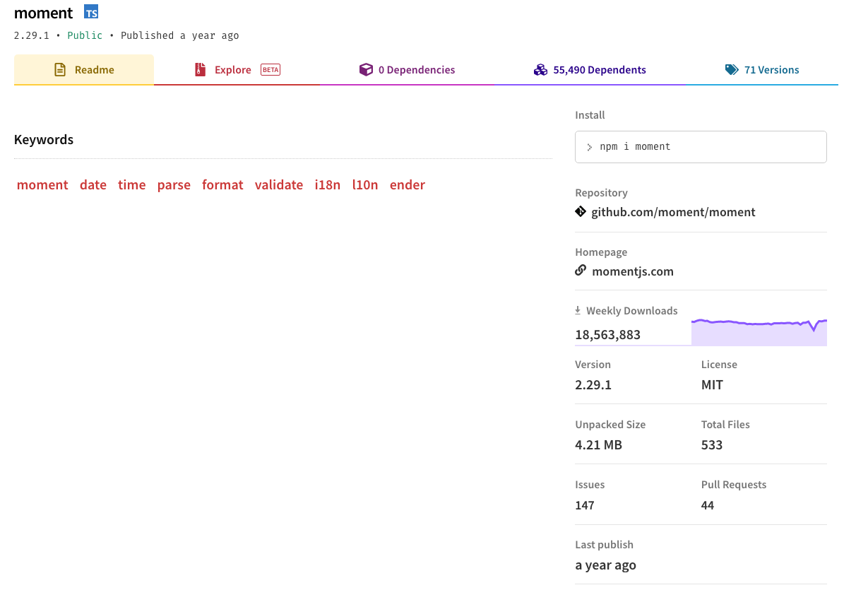The width and height of the screenshot is (868, 590).
Task: Open the Readme tab
Action: coord(84,70)
